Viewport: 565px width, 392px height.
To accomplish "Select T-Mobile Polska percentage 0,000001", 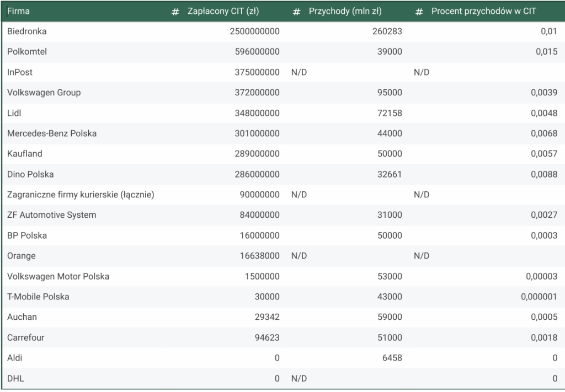I will pos(539,297).
